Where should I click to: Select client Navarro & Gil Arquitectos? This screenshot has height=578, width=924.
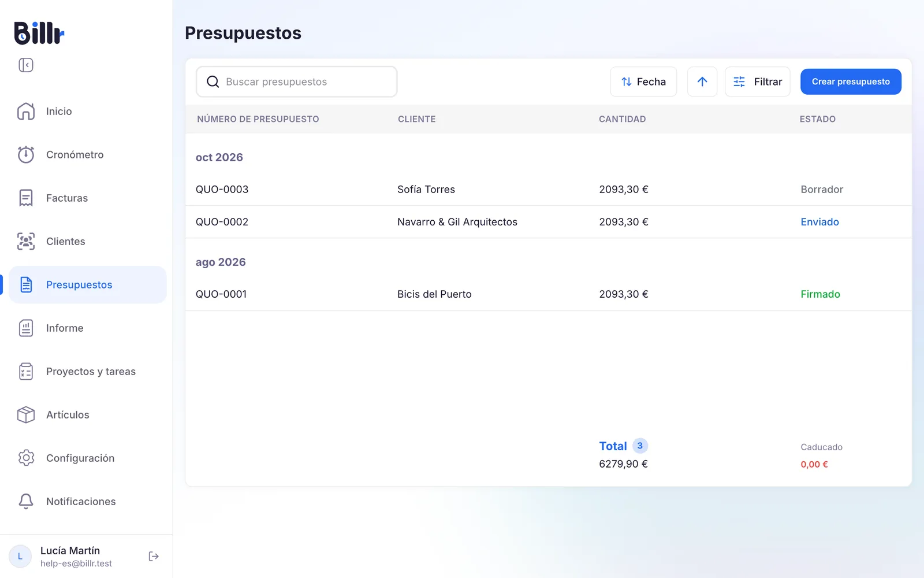click(x=457, y=222)
